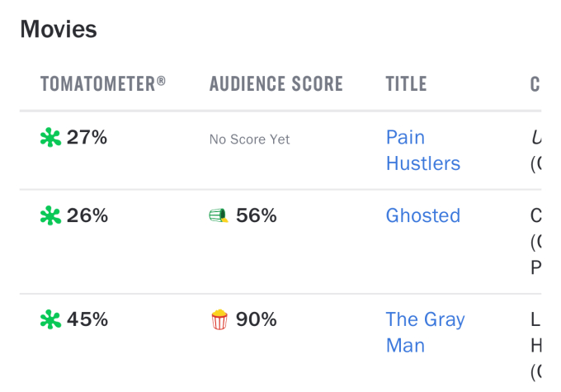Click the Movies section heading
561x392 pixels.
pos(59,29)
